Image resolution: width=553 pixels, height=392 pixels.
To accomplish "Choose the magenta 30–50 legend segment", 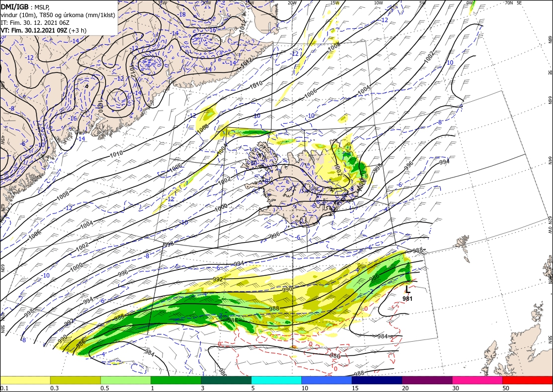I will (478, 380).
